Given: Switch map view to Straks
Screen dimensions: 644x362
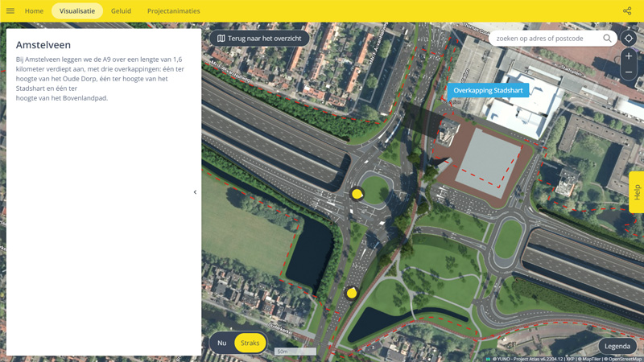Looking at the screenshot, I should click(250, 343).
